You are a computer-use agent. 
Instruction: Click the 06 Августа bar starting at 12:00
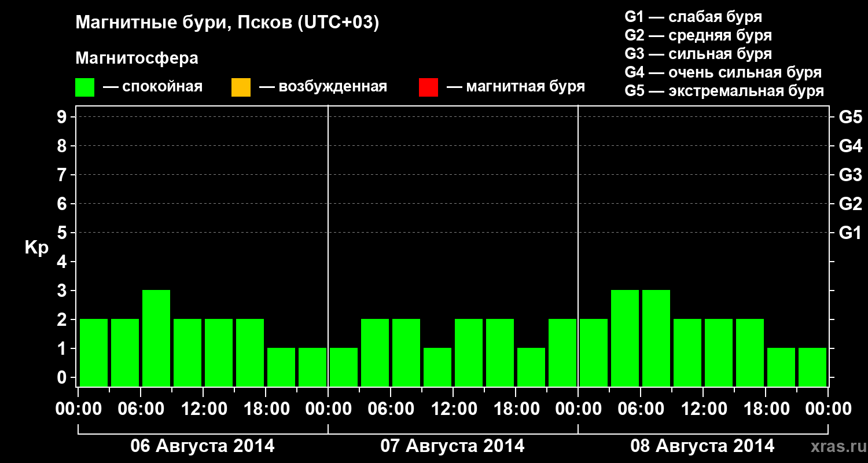[219, 352]
